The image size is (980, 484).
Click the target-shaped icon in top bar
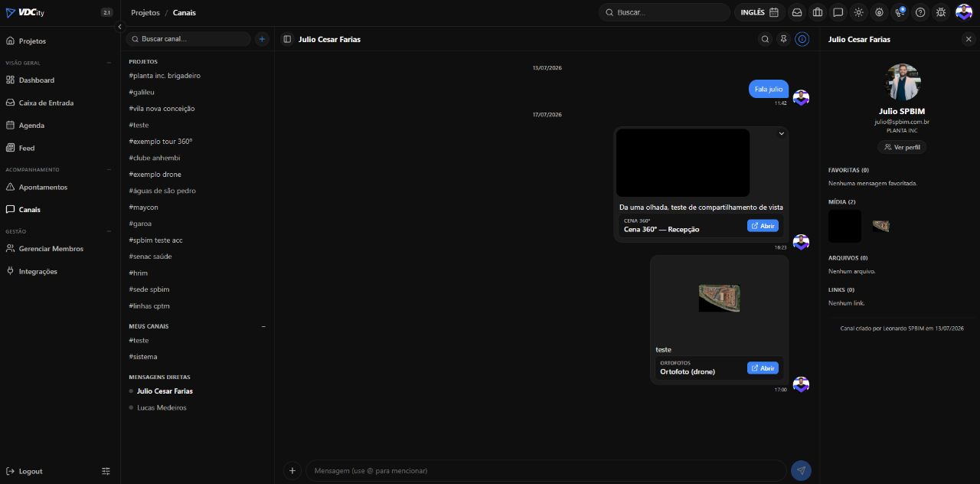(x=880, y=12)
